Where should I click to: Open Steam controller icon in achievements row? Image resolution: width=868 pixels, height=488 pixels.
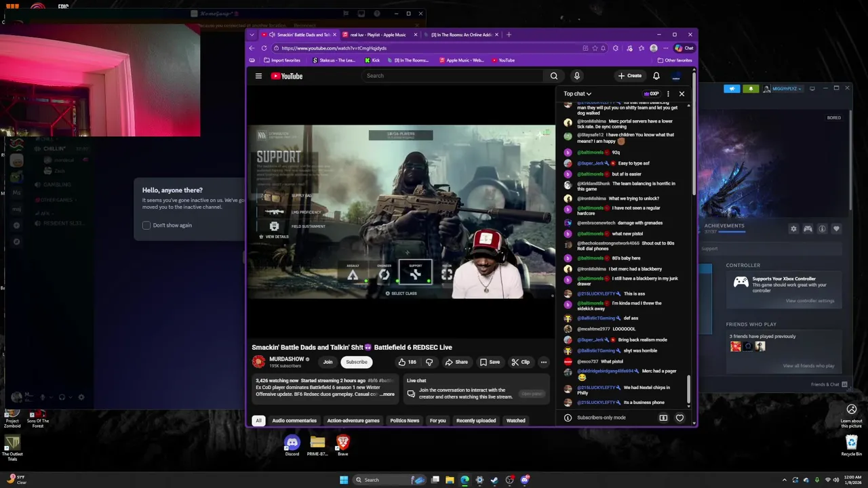(x=808, y=229)
